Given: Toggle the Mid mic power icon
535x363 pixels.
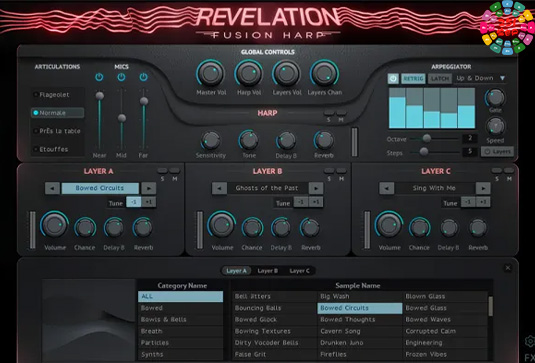Looking at the screenshot, I should (121, 77).
